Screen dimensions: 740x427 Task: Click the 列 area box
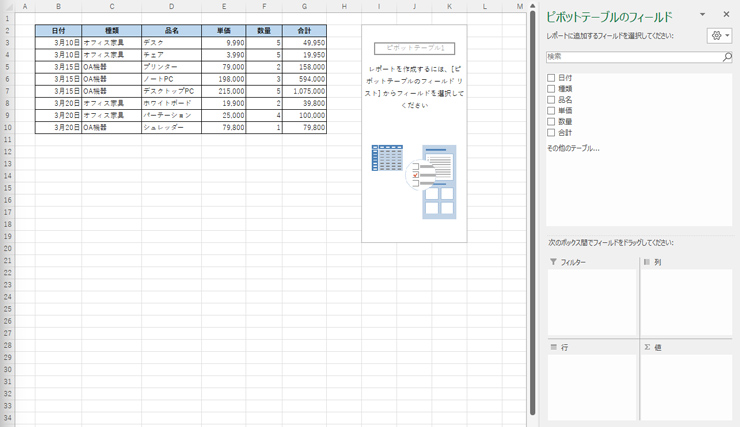pyautogui.click(x=686, y=302)
